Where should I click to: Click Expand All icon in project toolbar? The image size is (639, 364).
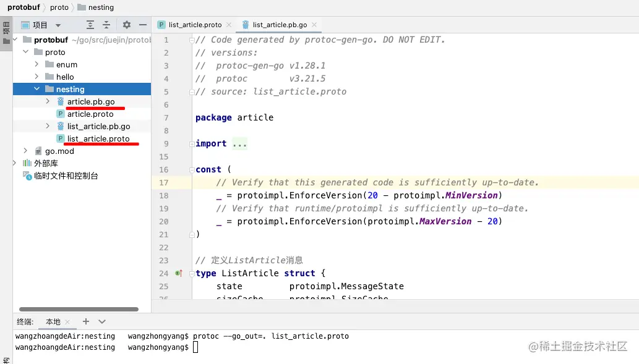click(x=90, y=25)
